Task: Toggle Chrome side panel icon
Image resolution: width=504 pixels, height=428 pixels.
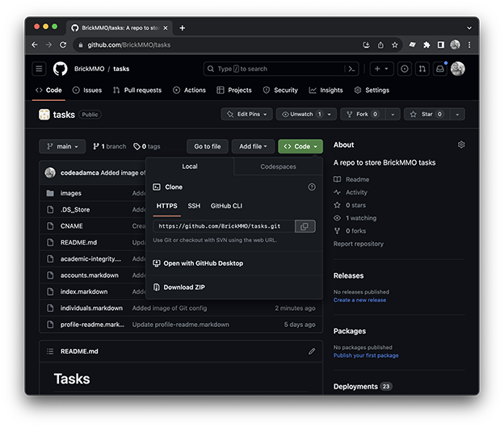Action: [441, 45]
